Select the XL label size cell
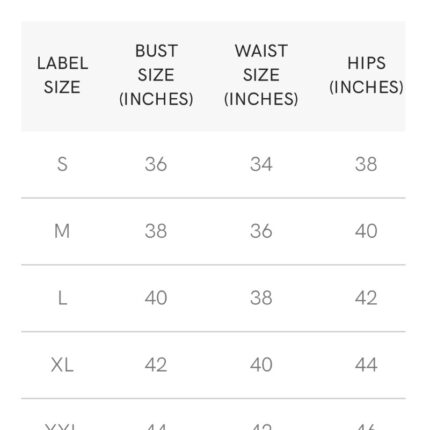This screenshot has width=430, height=430. pyautogui.click(x=62, y=365)
